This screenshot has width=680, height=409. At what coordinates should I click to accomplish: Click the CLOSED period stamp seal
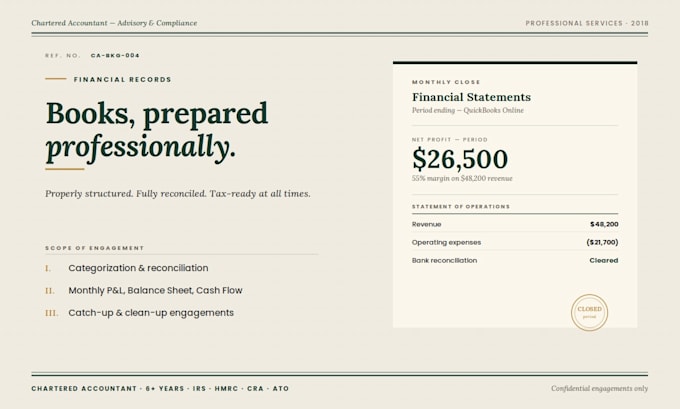pos(589,313)
